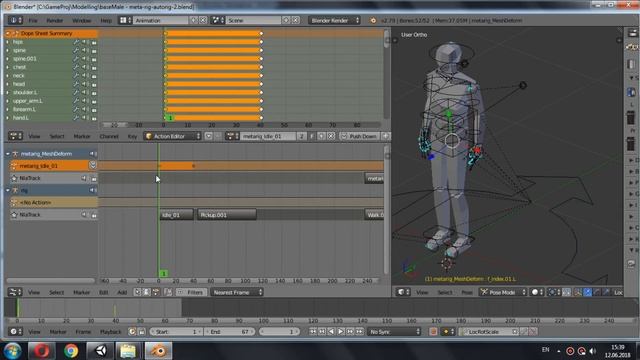Click the End frame field showing 67
This screenshot has width=640, height=360.
tap(229, 332)
